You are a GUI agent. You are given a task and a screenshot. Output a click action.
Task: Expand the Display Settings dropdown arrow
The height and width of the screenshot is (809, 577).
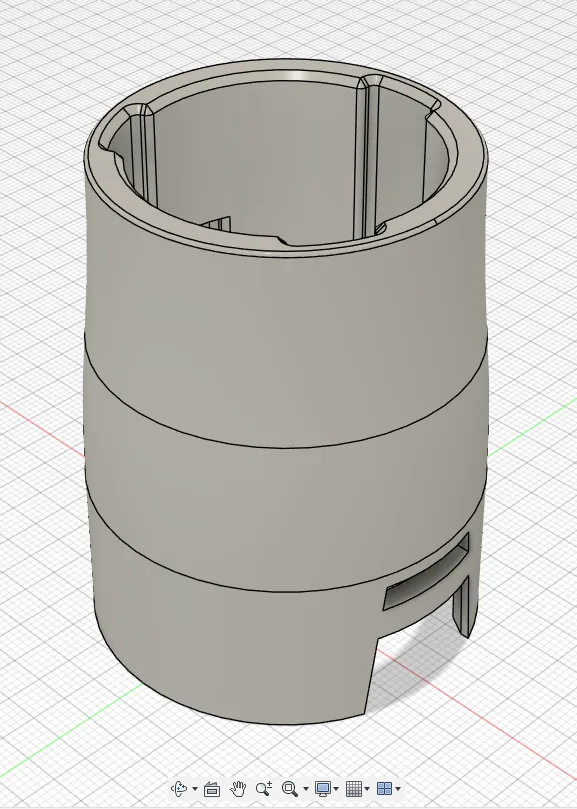[x=336, y=789]
